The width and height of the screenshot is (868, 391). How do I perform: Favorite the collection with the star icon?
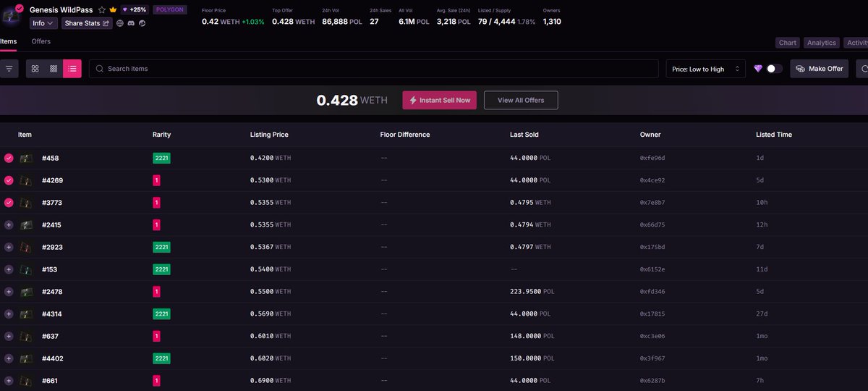(102, 10)
